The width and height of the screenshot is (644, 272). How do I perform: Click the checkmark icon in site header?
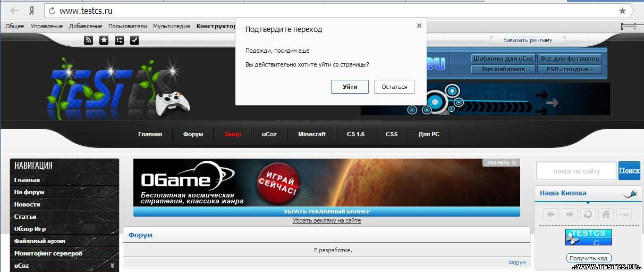(134, 40)
